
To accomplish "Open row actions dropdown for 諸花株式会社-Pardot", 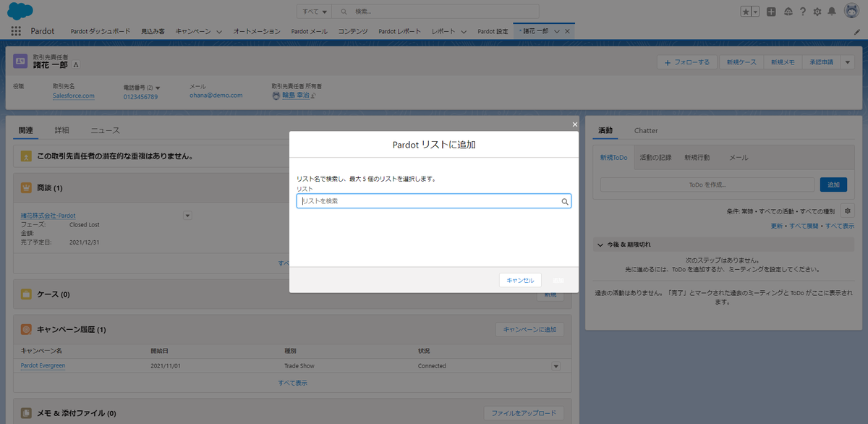I will pyautogui.click(x=187, y=216).
